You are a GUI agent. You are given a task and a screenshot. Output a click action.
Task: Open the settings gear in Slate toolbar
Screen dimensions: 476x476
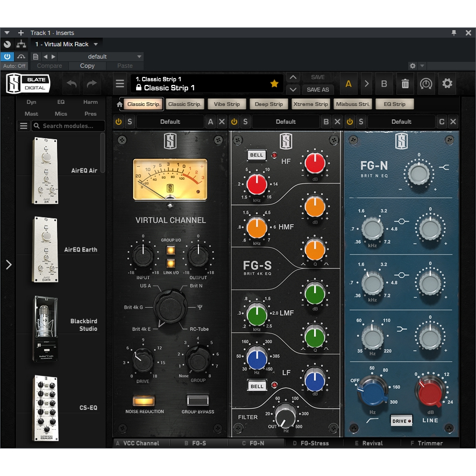tap(447, 84)
